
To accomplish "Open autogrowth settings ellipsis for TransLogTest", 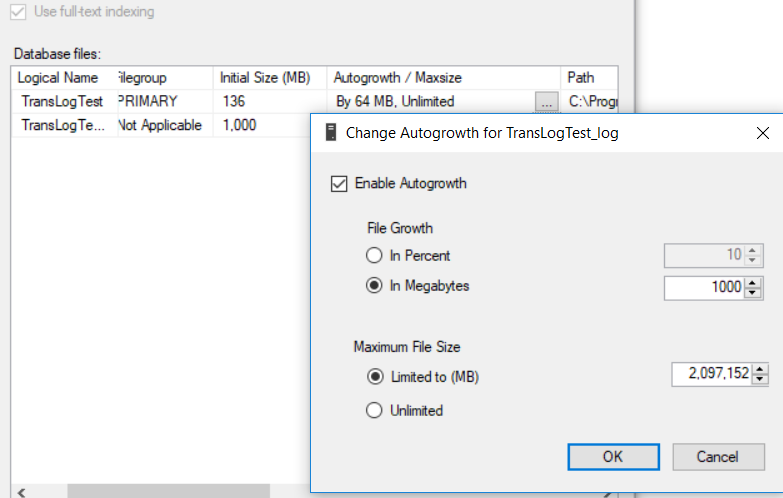I will (545, 101).
